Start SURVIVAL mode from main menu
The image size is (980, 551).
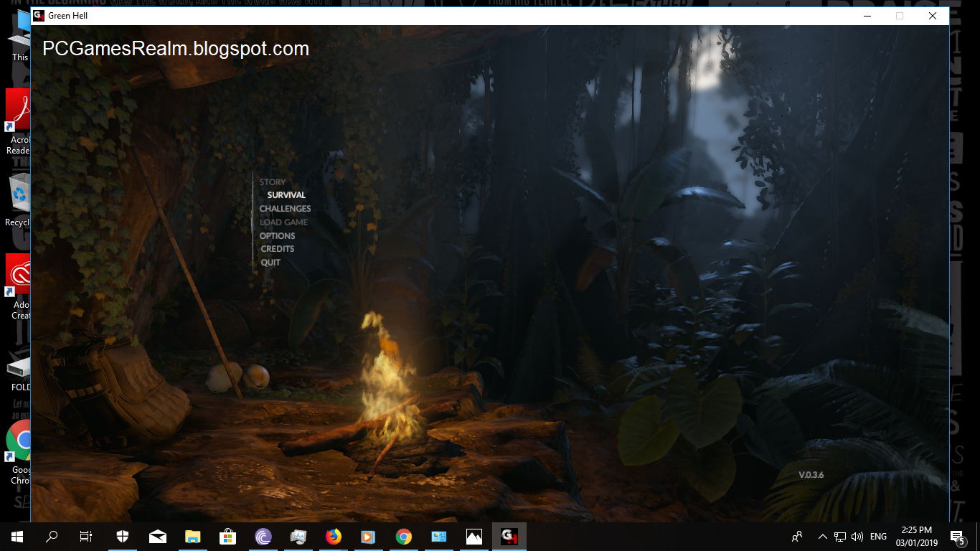pyautogui.click(x=286, y=195)
